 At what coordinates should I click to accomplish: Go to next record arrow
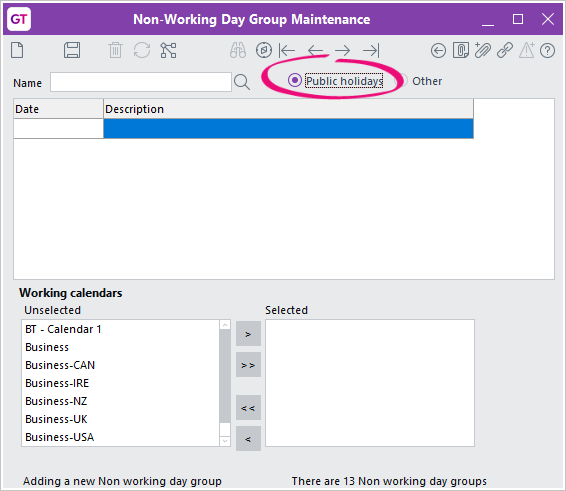click(x=343, y=51)
